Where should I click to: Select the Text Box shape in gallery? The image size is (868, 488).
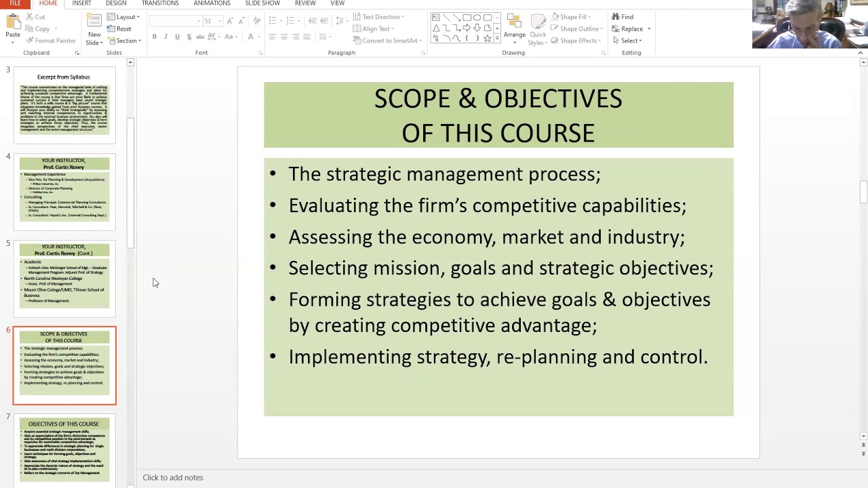pyautogui.click(x=435, y=18)
